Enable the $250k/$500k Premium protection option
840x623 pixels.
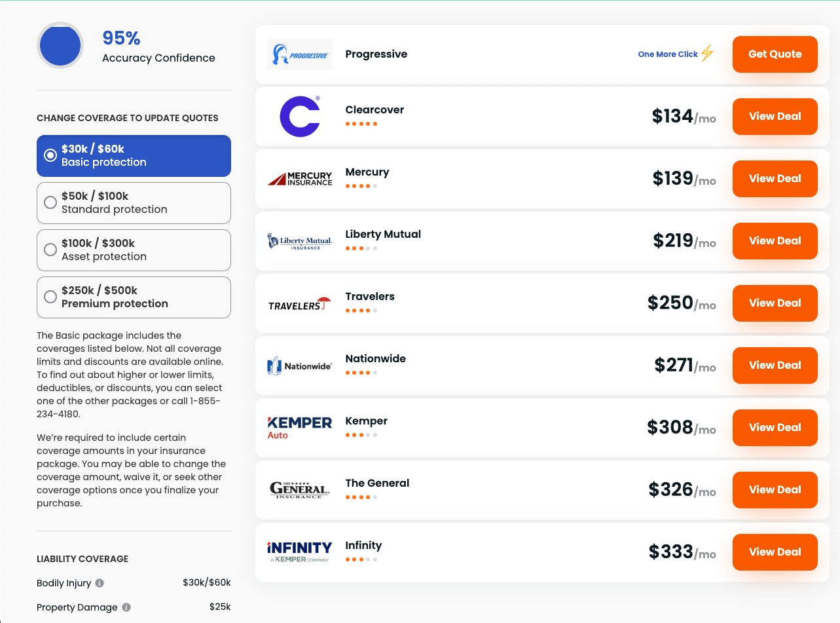click(50, 297)
